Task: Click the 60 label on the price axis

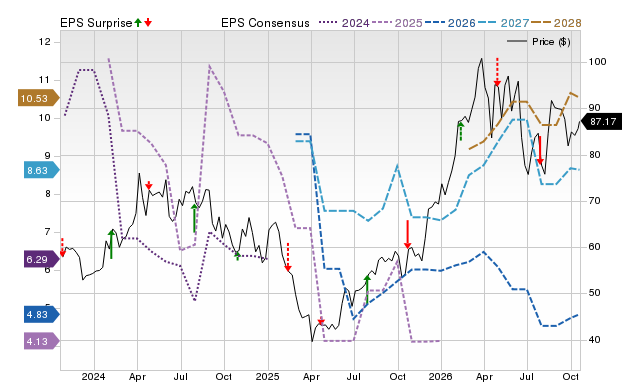Action: point(594,247)
